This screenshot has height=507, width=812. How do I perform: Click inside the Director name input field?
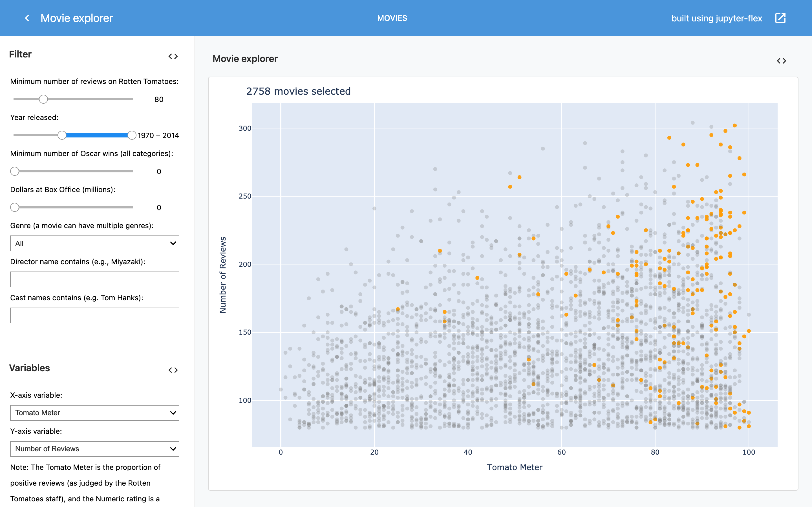[95, 279]
